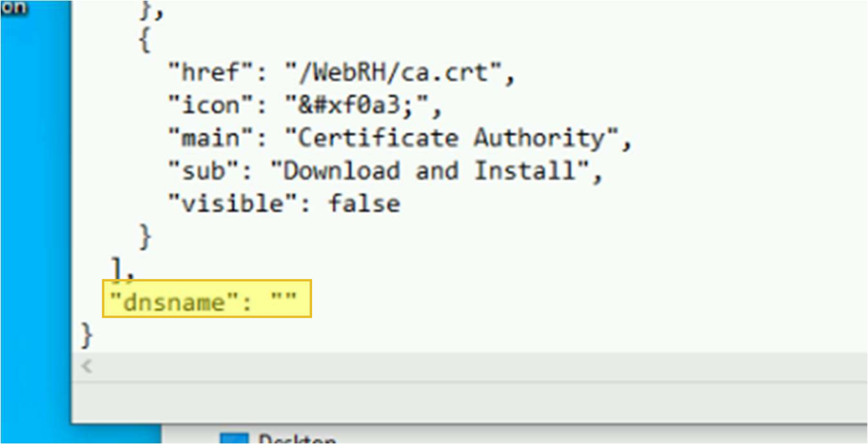Click the scroll-left arrow on the scrollbar

coord(86,366)
